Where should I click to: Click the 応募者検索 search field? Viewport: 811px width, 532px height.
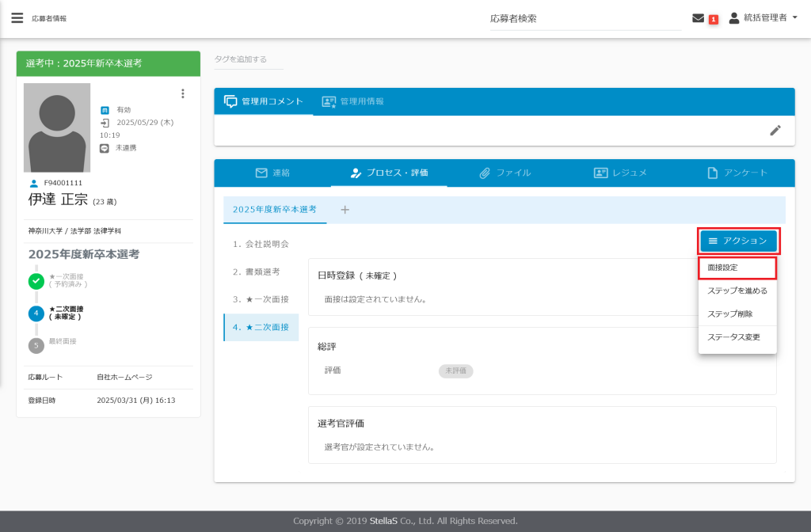[x=584, y=18]
